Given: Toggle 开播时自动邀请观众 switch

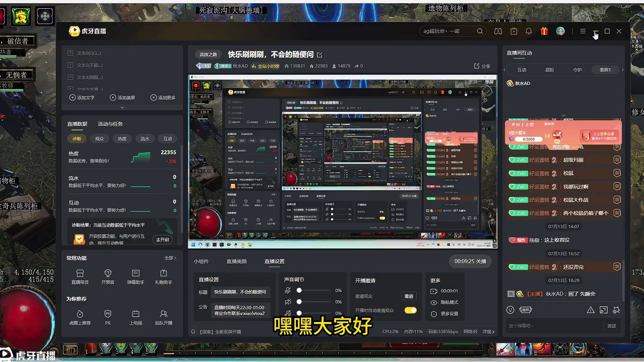Looking at the screenshot, I should [x=410, y=311].
